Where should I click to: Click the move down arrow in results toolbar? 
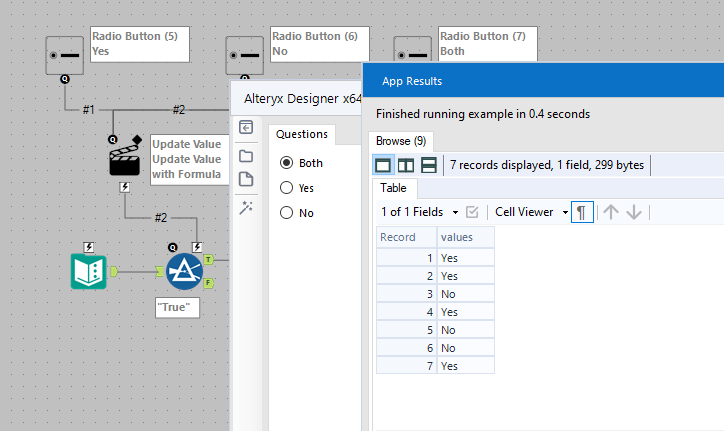point(634,212)
